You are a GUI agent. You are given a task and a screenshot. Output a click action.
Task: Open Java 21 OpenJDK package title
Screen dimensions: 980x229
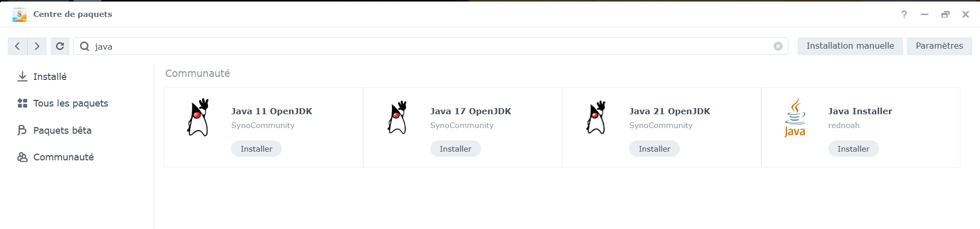click(670, 111)
